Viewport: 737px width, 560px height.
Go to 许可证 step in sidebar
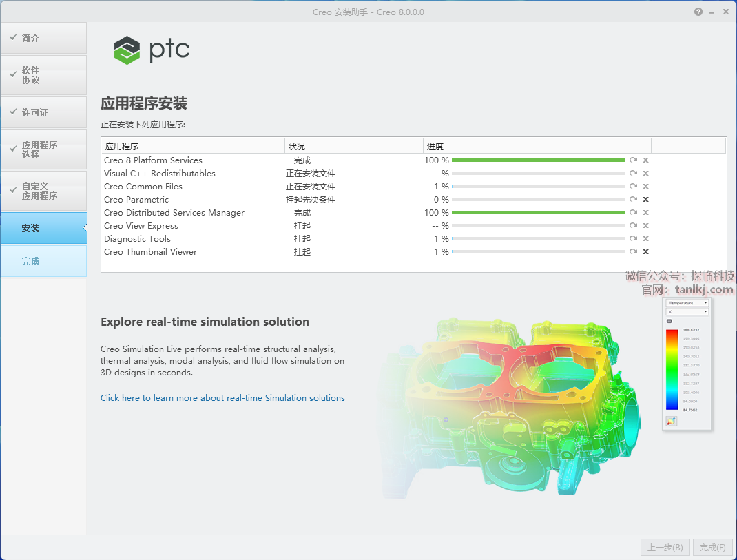(x=43, y=112)
